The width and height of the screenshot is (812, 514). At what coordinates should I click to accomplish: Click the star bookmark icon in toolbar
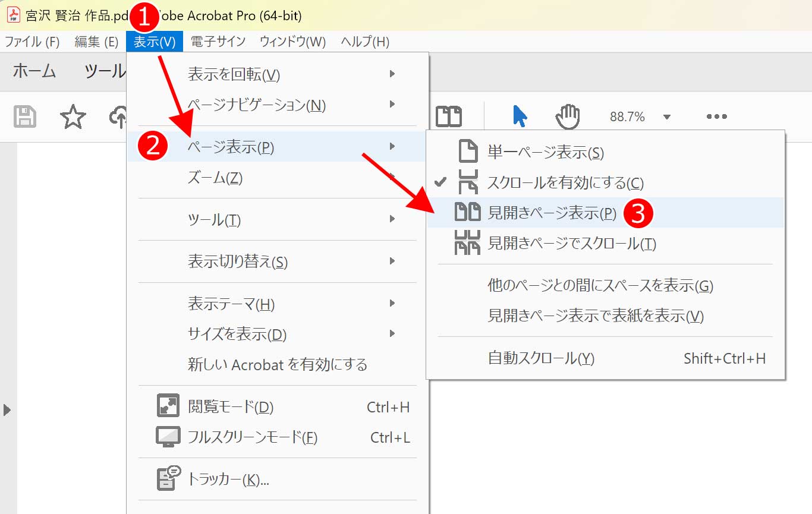[x=73, y=117]
